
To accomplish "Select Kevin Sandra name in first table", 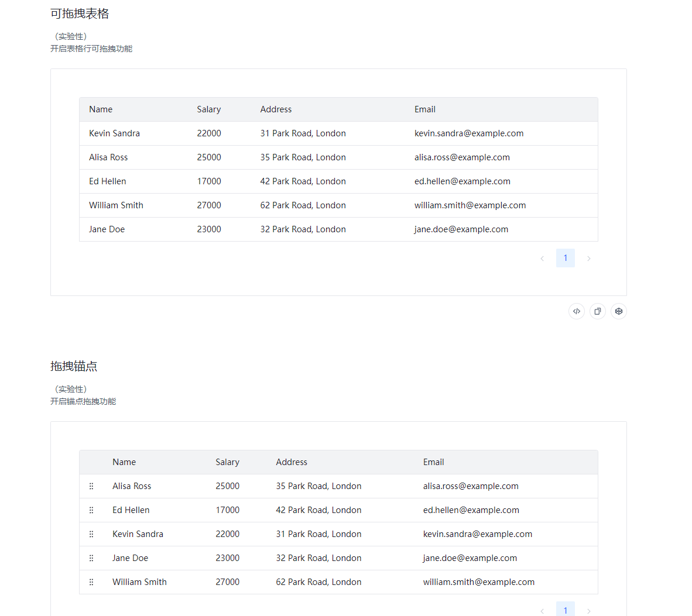I will (x=114, y=133).
